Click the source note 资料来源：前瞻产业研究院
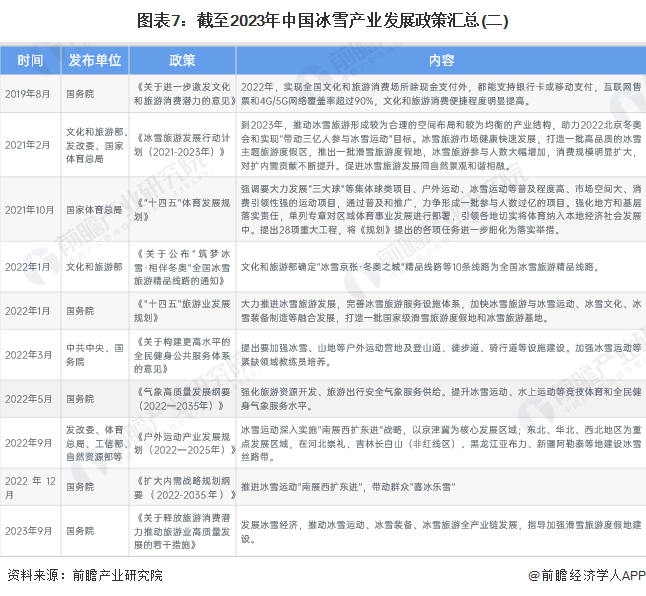The width and height of the screenshot is (646, 596). pos(85,575)
